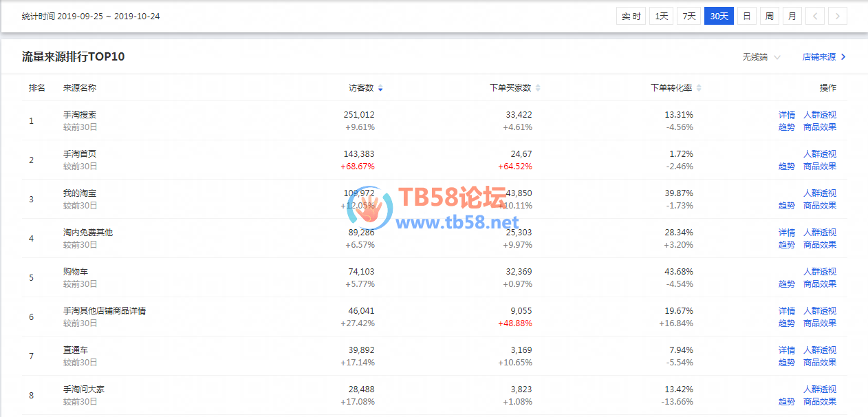
Task: Open 详情 for 淘内免费其他
Action: (x=787, y=233)
